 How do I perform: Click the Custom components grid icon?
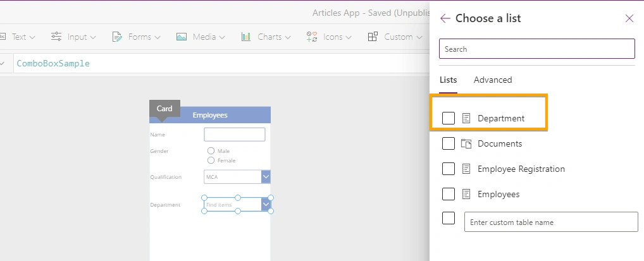click(x=373, y=37)
